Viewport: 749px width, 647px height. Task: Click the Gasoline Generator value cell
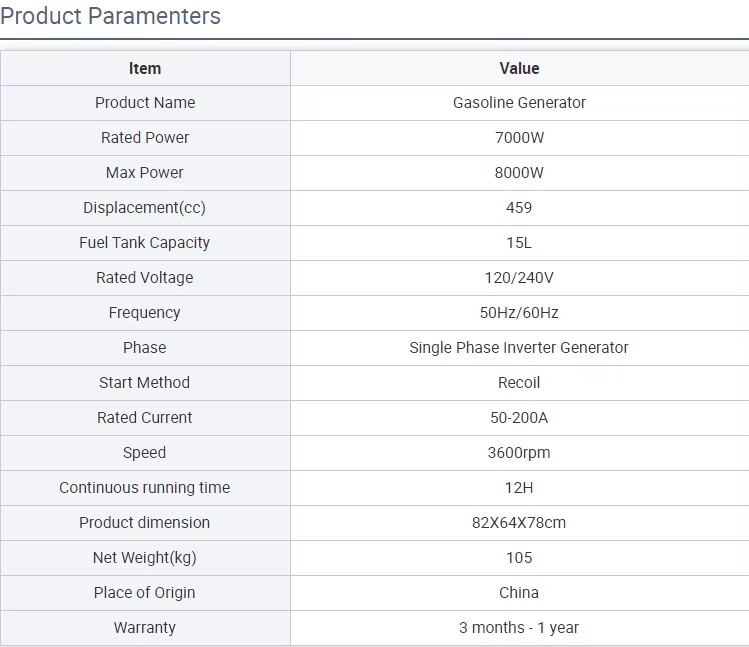pos(519,103)
